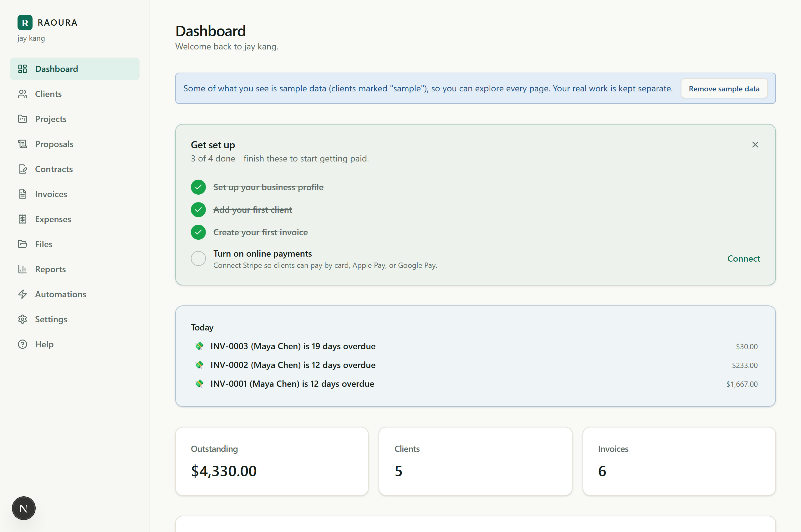Open INV-0001 (Maya Chen) overdue entry
801x532 pixels.
(475, 384)
